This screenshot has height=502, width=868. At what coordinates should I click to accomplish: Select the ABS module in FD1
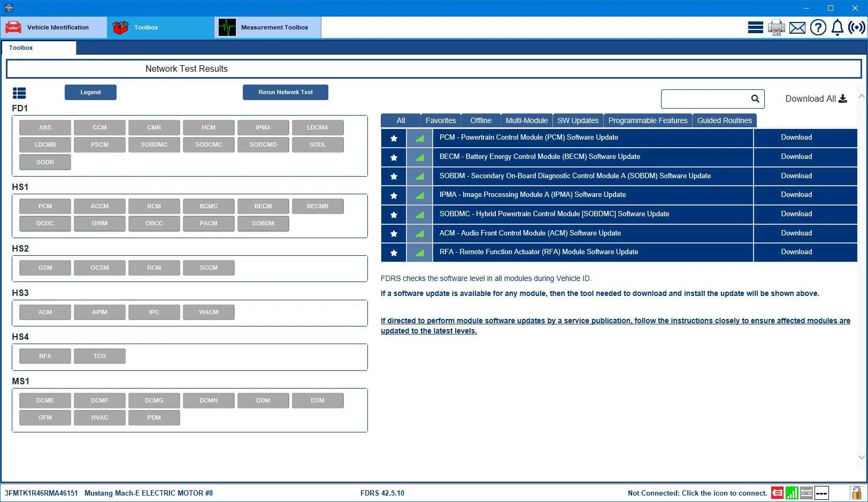pos(45,127)
